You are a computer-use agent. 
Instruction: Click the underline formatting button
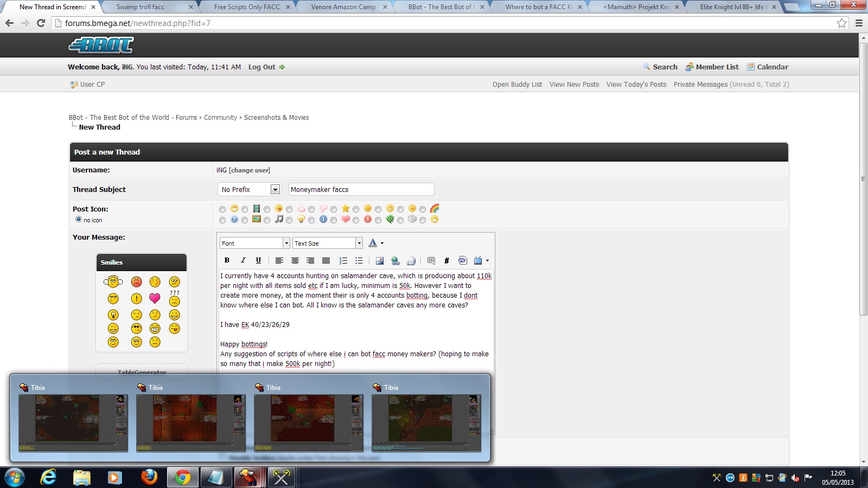(x=258, y=260)
